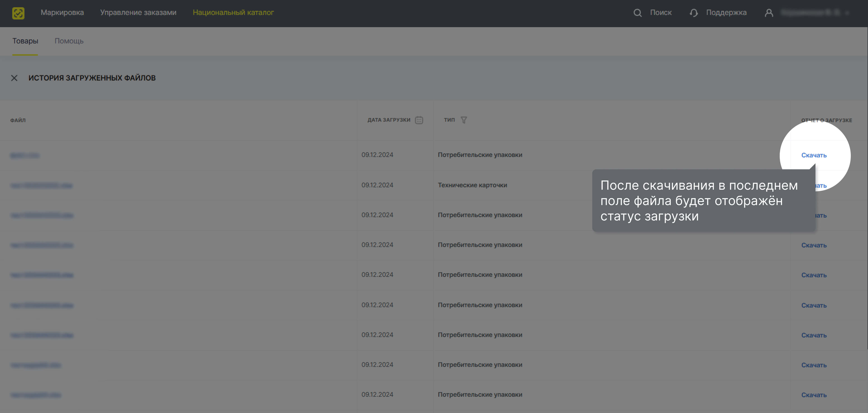Open the Маркировка menu
Image resolution: width=868 pixels, height=413 pixels.
[x=62, y=12]
